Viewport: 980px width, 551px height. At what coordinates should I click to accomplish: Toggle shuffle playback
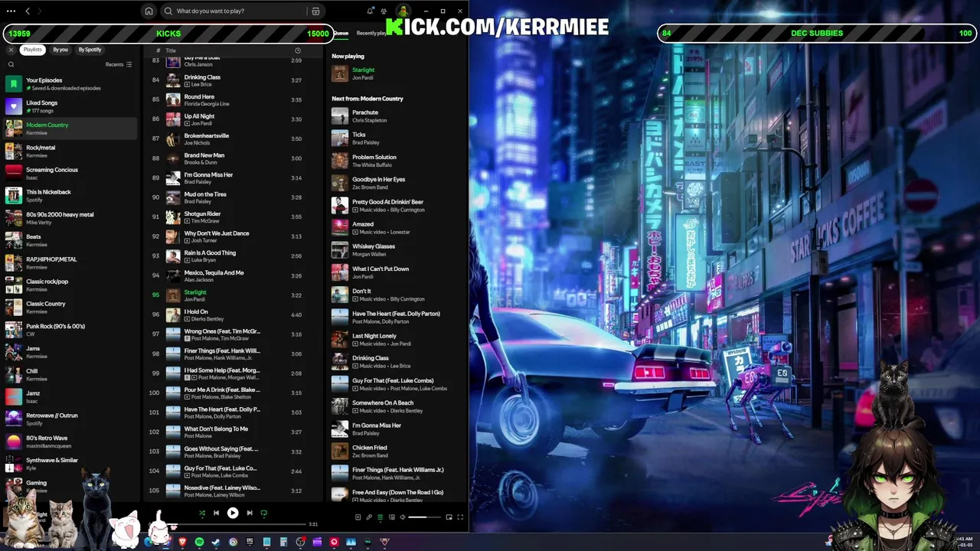coord(202,513)
